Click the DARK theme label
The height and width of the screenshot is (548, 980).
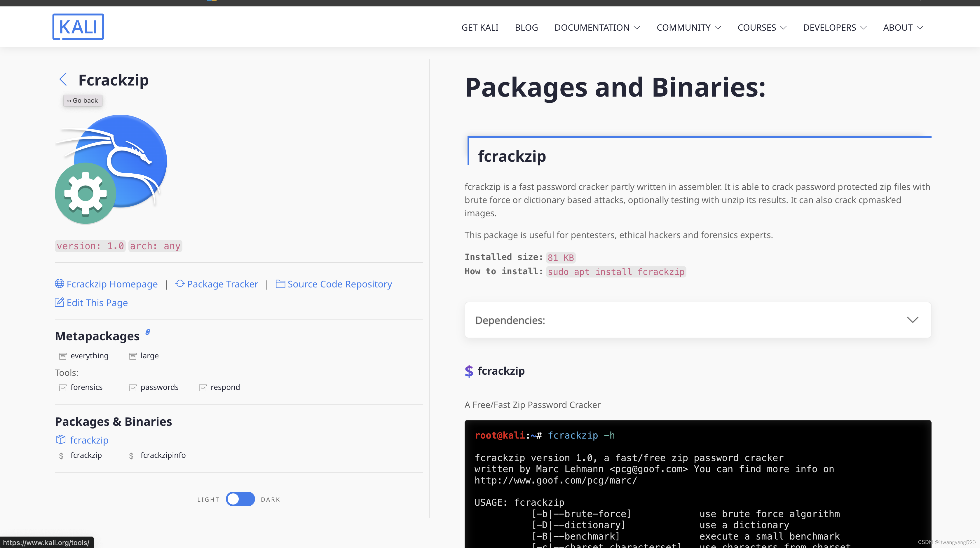(x=270, y=499)
